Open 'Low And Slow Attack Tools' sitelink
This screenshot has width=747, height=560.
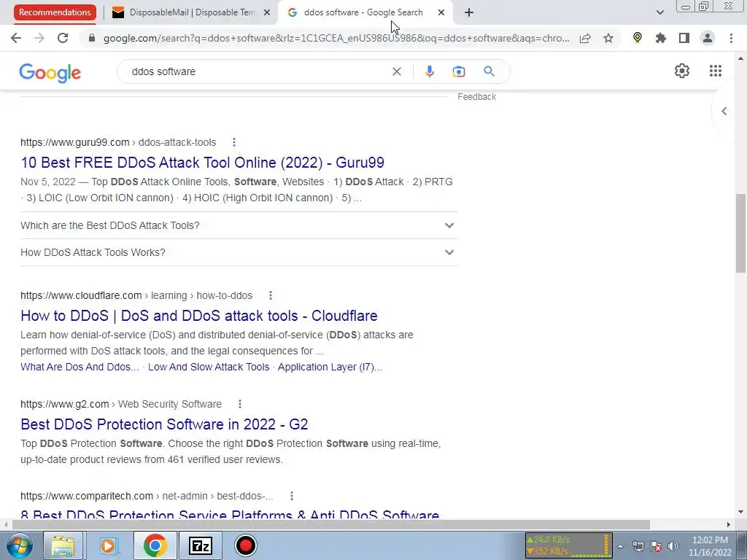click(209, 367)
